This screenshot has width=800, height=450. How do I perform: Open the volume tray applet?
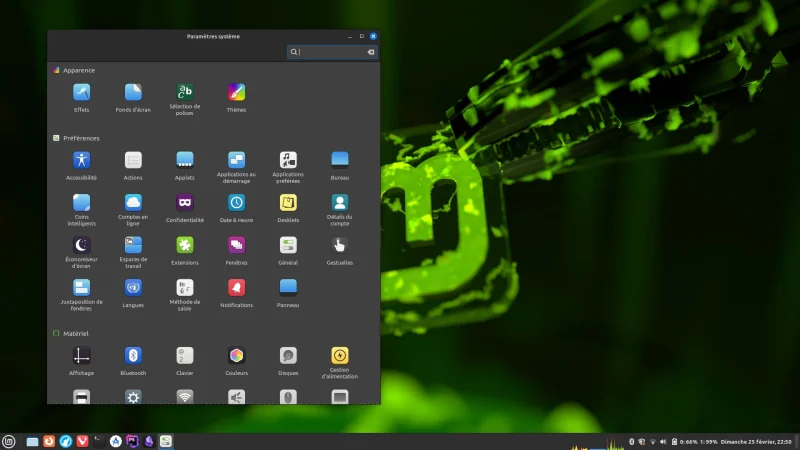[x=663, y=442]
